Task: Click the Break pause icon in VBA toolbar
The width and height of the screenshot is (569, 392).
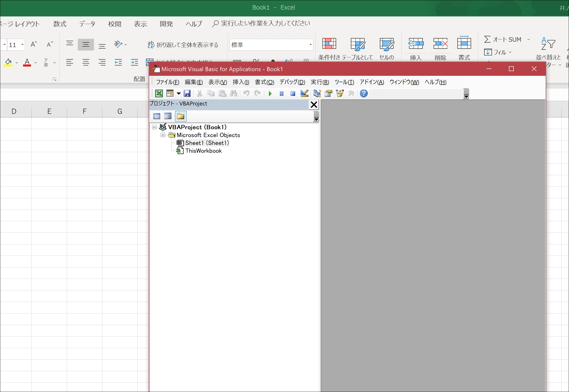Action: click(x=281, y=93)
